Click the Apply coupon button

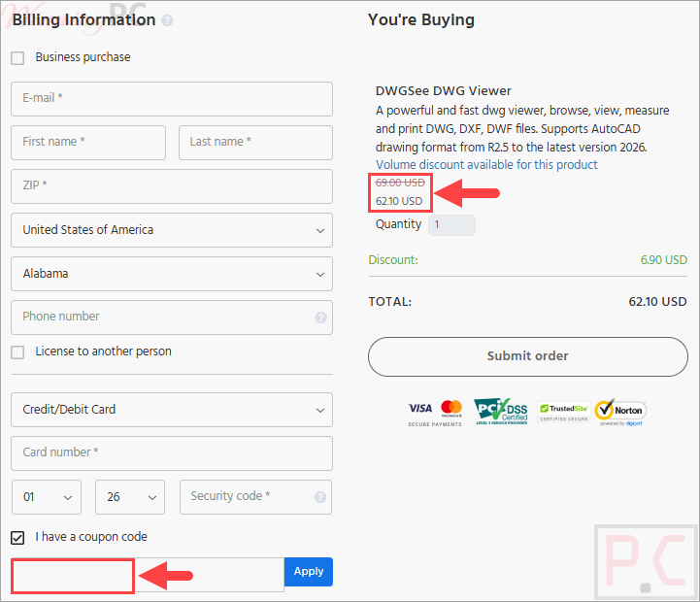pos(309,572)
